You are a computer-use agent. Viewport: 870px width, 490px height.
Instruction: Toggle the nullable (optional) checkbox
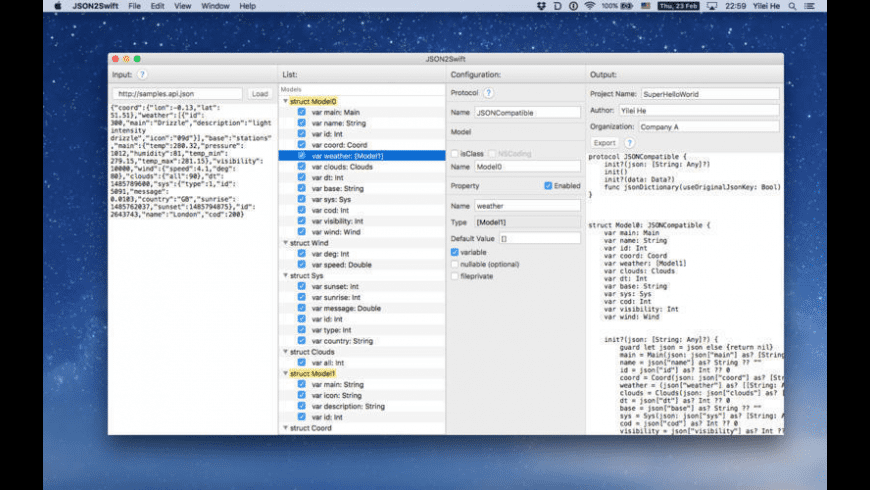[455, 264]
